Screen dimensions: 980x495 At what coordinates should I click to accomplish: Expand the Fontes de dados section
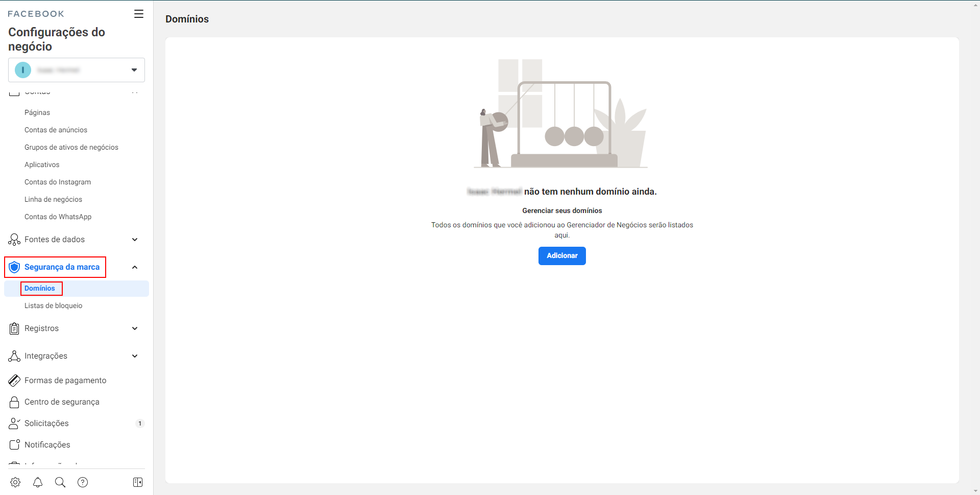pyautogui.click(x=135, y=240)
